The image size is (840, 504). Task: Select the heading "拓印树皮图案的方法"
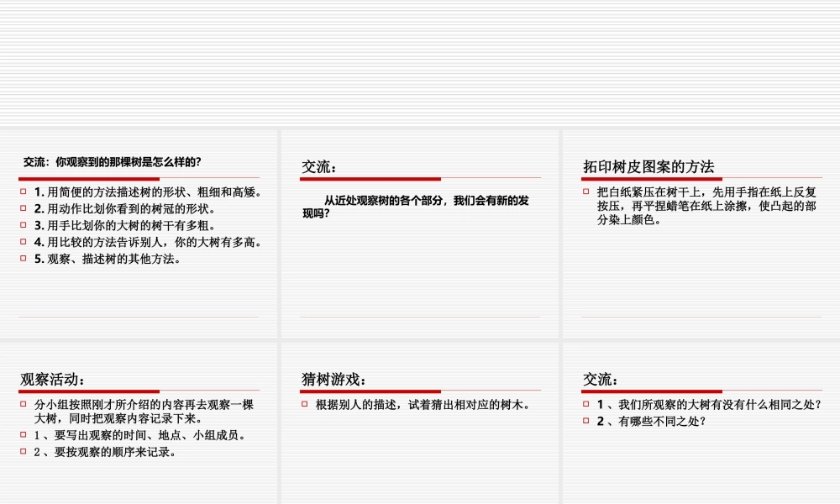point(648,165)
